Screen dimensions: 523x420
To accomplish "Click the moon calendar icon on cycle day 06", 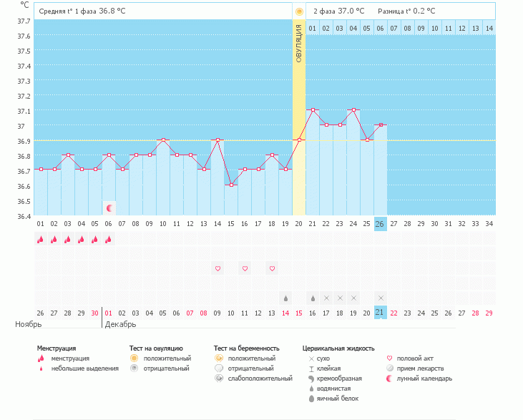I will coord(109,208).
